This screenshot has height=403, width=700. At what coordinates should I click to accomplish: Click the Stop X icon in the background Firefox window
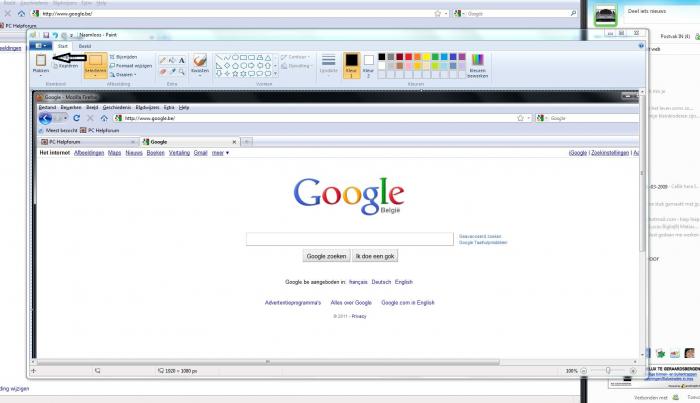click(8, 13)
